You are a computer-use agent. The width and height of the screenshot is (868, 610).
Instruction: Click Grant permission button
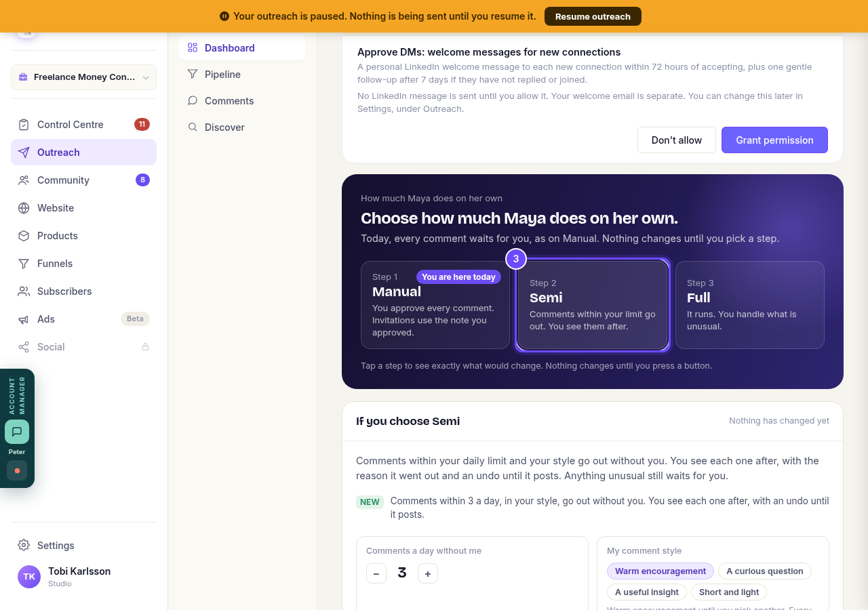pyautogui.click(x=774, y=140)
